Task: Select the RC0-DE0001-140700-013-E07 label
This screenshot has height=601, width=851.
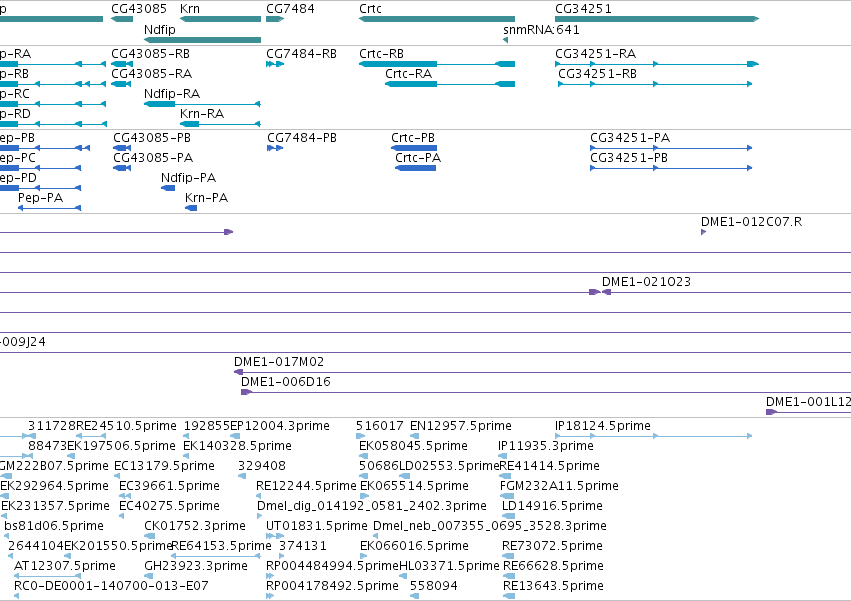Action: coord(111,586)
